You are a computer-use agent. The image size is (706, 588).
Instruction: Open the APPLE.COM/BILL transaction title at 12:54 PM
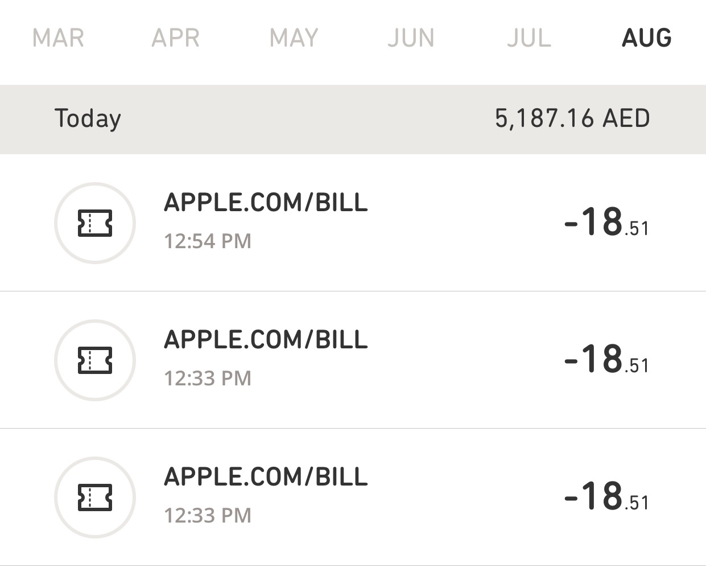(266, 203)
